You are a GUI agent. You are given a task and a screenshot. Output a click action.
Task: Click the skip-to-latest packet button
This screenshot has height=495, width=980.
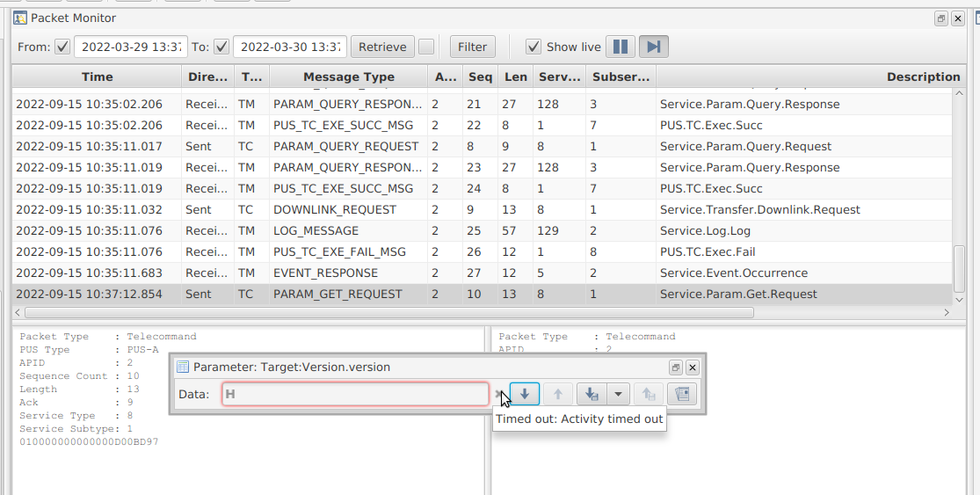pos(654,47)
